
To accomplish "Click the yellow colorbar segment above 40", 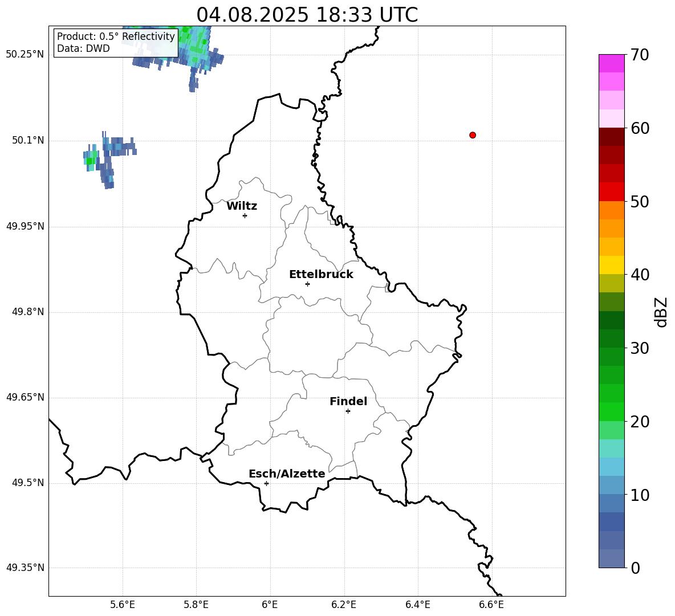I will (611, 265).
